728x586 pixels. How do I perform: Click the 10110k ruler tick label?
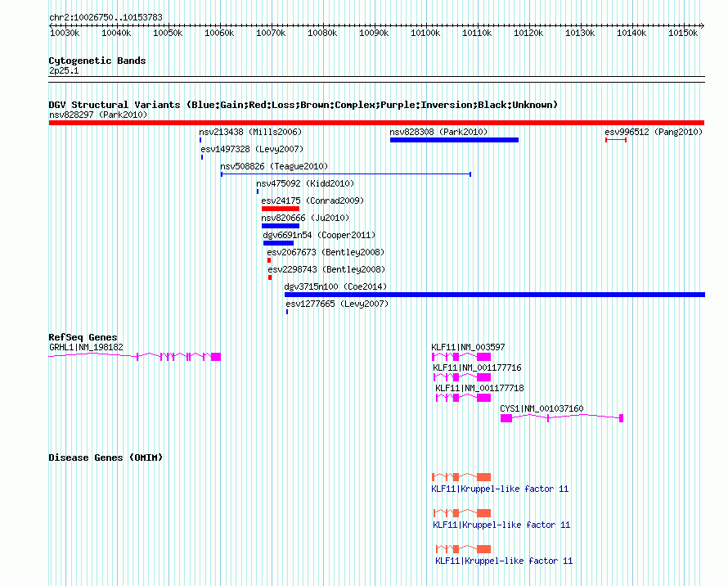[477, 33]
